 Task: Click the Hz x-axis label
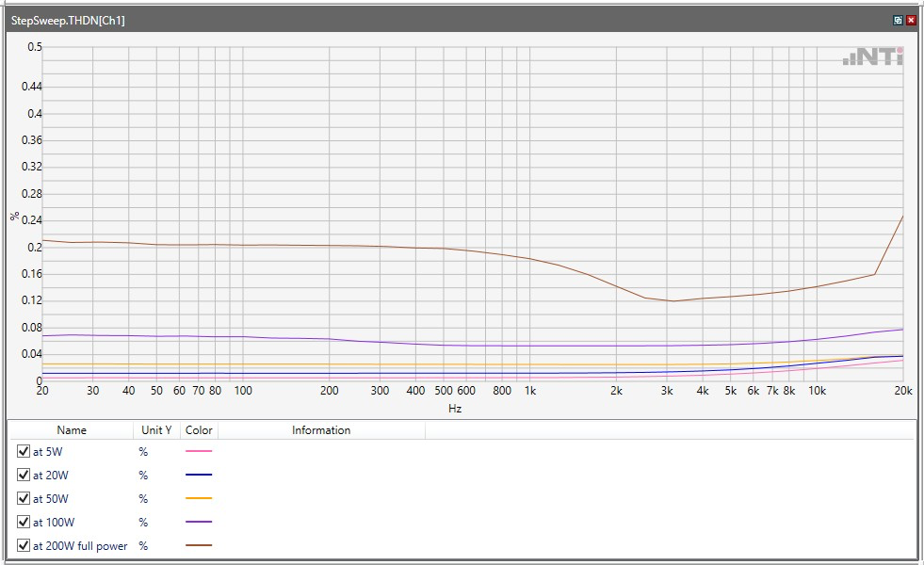pyautogui.click(x=455, y=409)
